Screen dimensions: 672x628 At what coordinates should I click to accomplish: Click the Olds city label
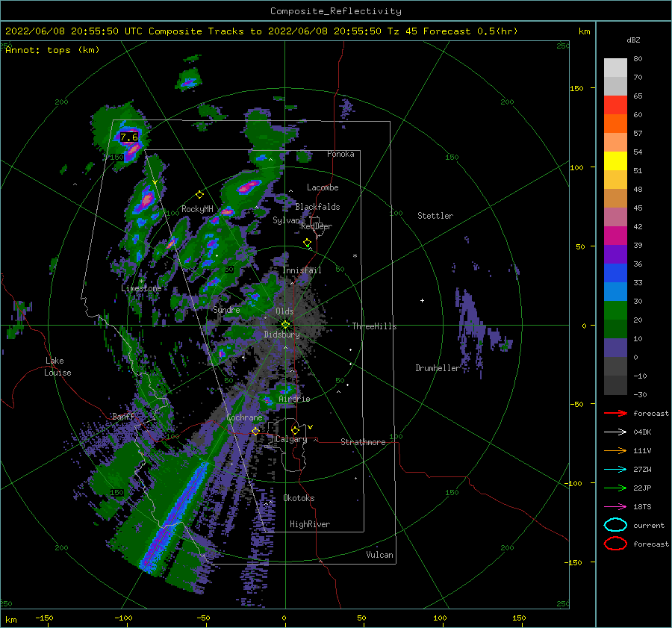284,311
